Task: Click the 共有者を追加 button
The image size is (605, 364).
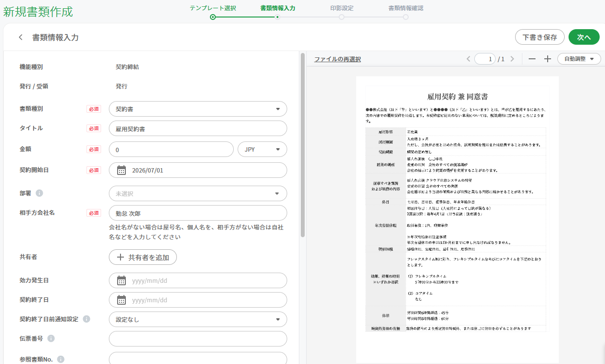Action: point(143,257)
